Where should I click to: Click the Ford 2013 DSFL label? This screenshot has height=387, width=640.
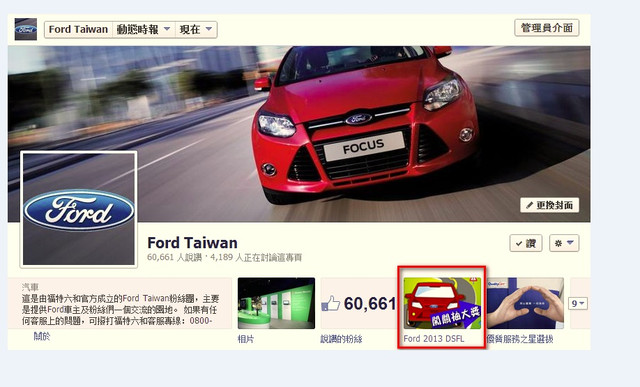[434, 339]
